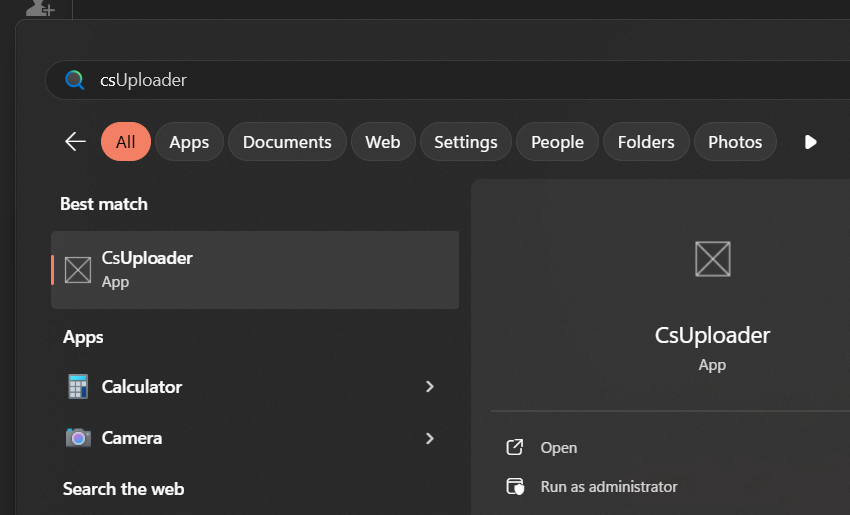Expand the Calculator result chevron
This screenshot has width=850, height=515.
point(430,387)
